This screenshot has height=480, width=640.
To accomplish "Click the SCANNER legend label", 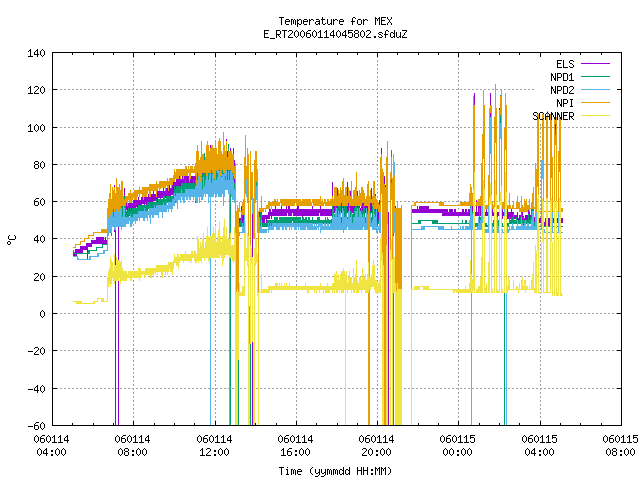I will click(553, 116).
